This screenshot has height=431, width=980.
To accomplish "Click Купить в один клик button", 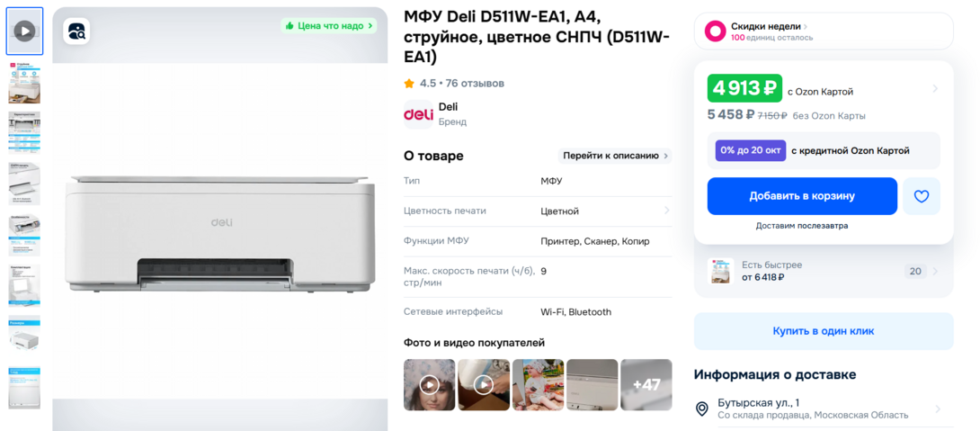I will (823, 331).
